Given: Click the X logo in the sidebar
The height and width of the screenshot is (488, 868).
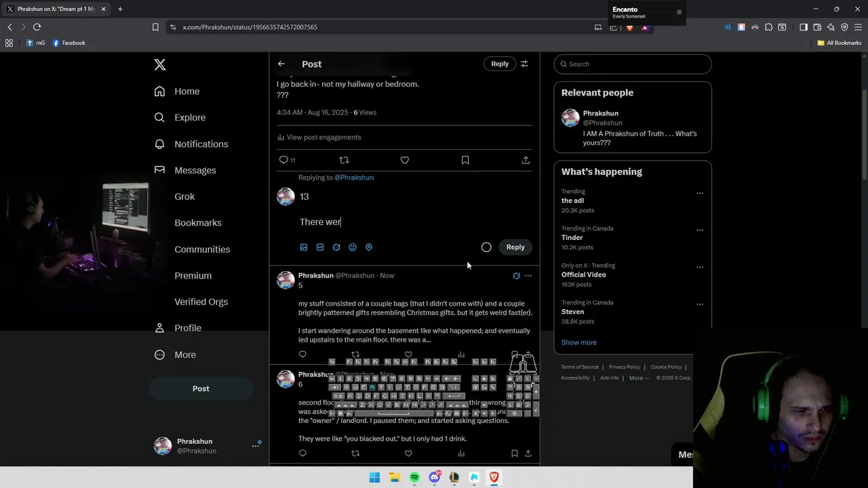Looking at the screenshot, I should coord(160,65).
